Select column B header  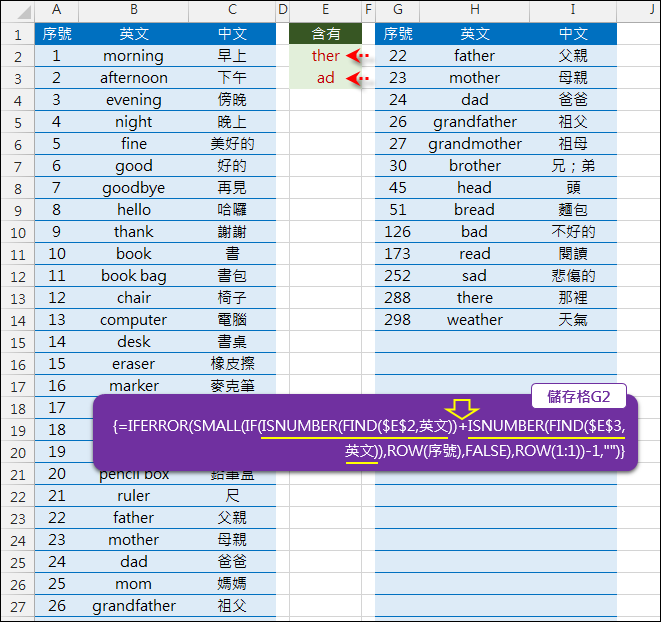[134, 10]
